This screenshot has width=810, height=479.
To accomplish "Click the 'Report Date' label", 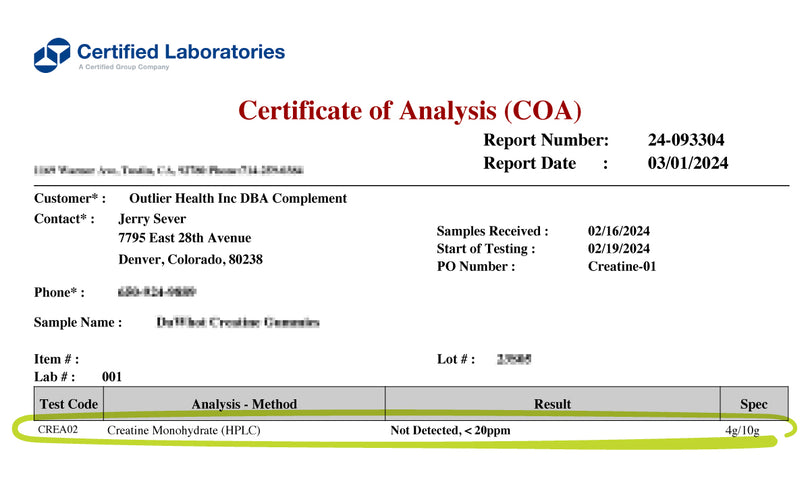I will pyautogui.click(x=529, y=163).
